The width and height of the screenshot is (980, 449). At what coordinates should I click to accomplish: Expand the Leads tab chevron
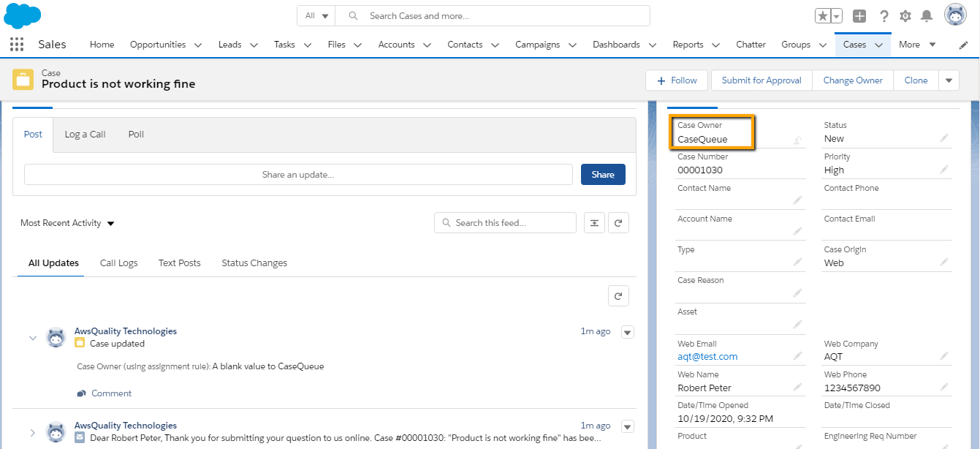254,45
